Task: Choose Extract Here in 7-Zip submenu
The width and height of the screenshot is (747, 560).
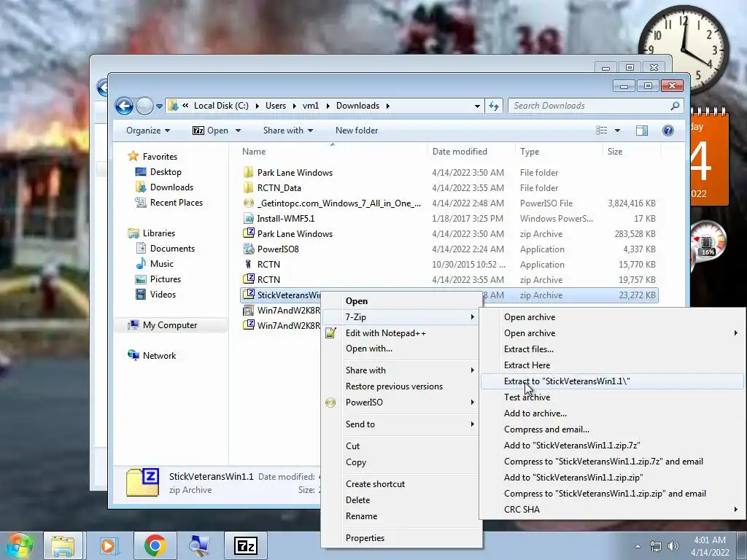Action: (x=612, y=365)
